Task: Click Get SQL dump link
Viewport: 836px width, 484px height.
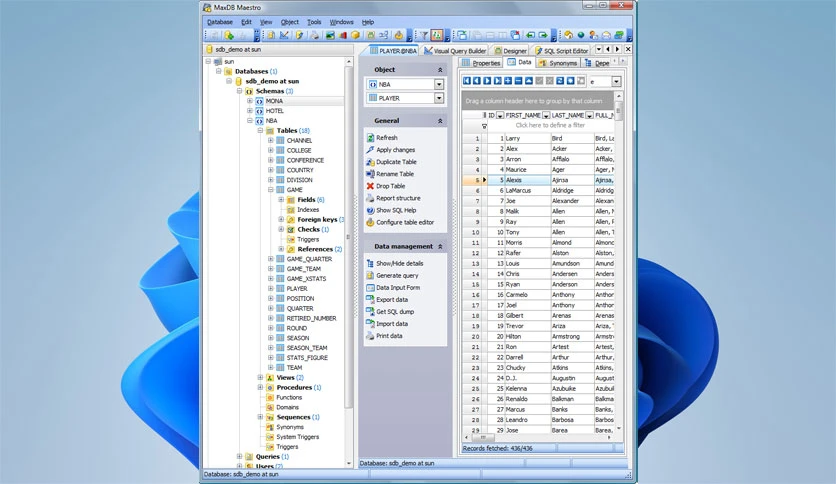Action: 395,312
